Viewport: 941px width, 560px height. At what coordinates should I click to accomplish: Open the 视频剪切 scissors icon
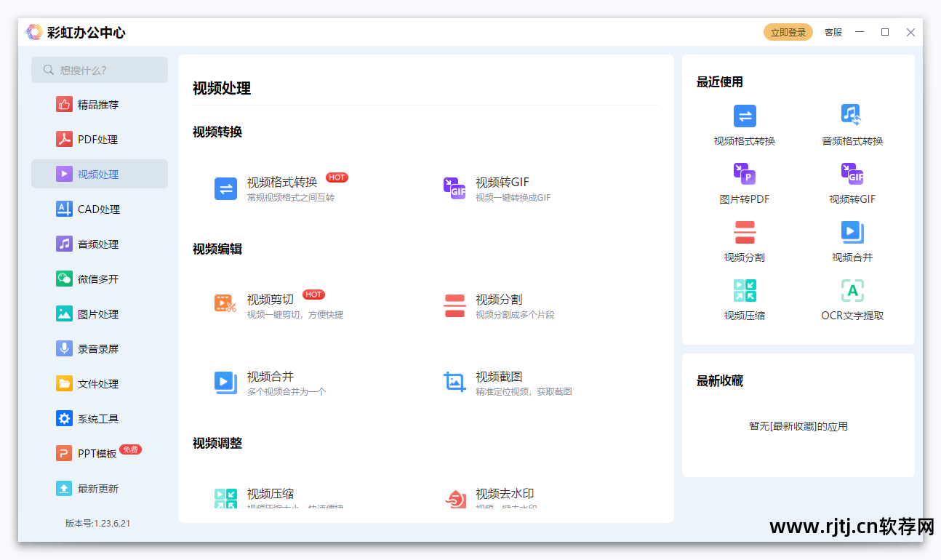tap(225, 304)
